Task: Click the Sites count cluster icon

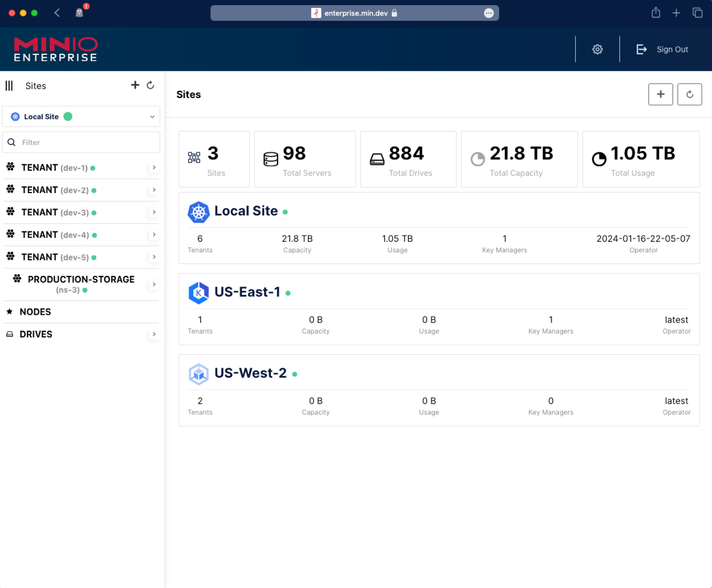Action: [194, 157]
